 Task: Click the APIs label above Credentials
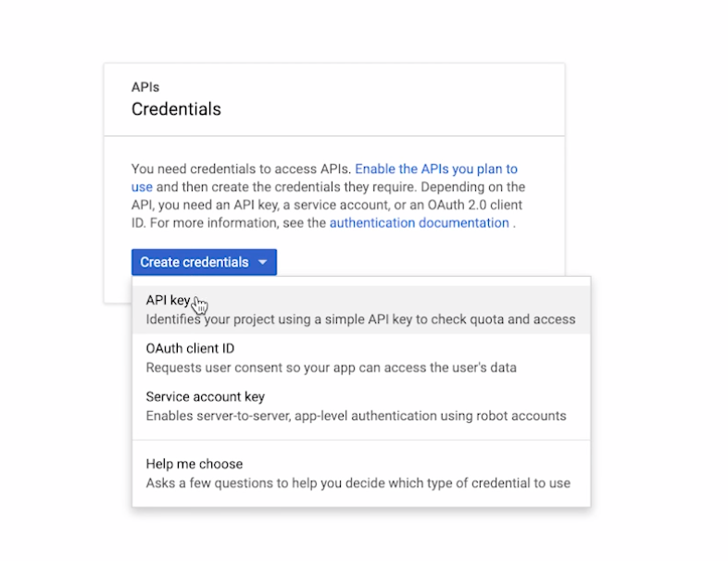click(x=145, y=87)
